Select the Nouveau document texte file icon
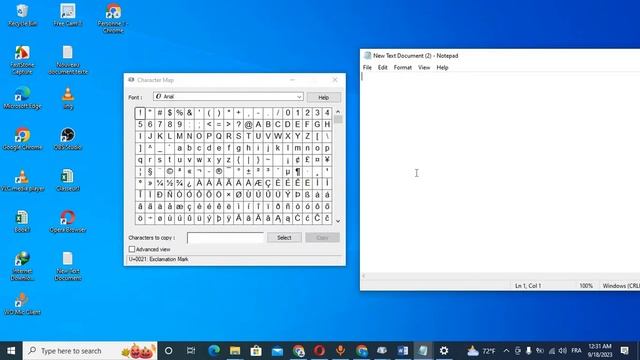Image resolution: width=640 pixels, height=360 pixels. click(68, 60)
